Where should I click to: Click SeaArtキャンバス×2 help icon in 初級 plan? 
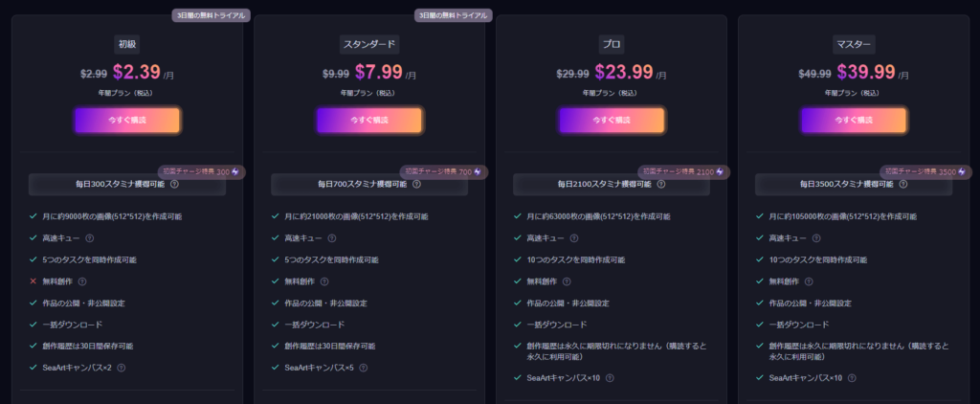click(x=122, y=368)
